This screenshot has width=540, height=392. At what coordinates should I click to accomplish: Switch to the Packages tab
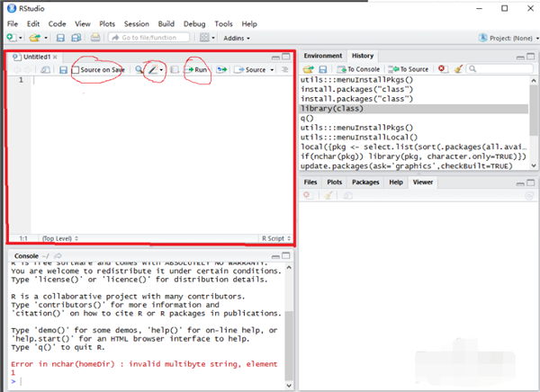coord(365,182)
